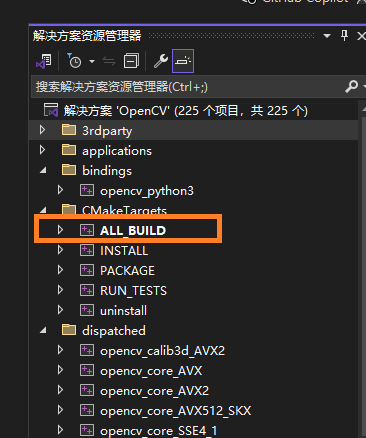Click the opencv_core_AVX512_SKX project icon
This screenshot has width=366, height=438.
pyautogui.click(x=87, y=410)
